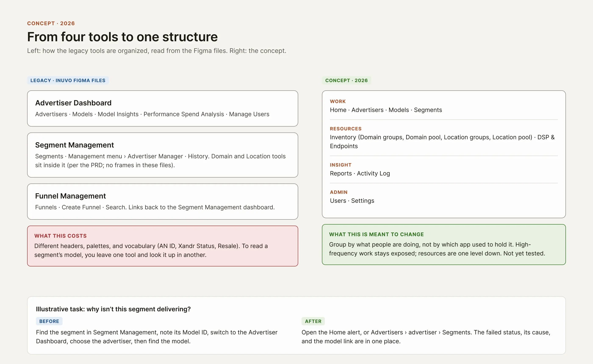Click the BEFORE badge
The image size is (593, 364).
tap(49, 321)
